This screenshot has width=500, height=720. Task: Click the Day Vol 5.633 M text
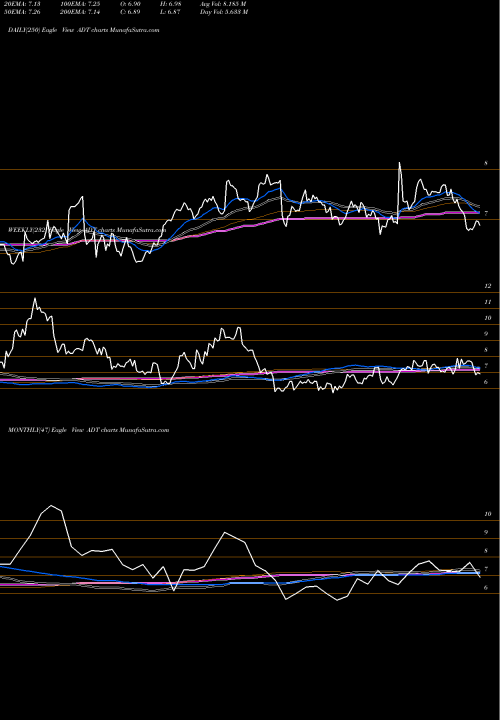click(x=224, y=12)
